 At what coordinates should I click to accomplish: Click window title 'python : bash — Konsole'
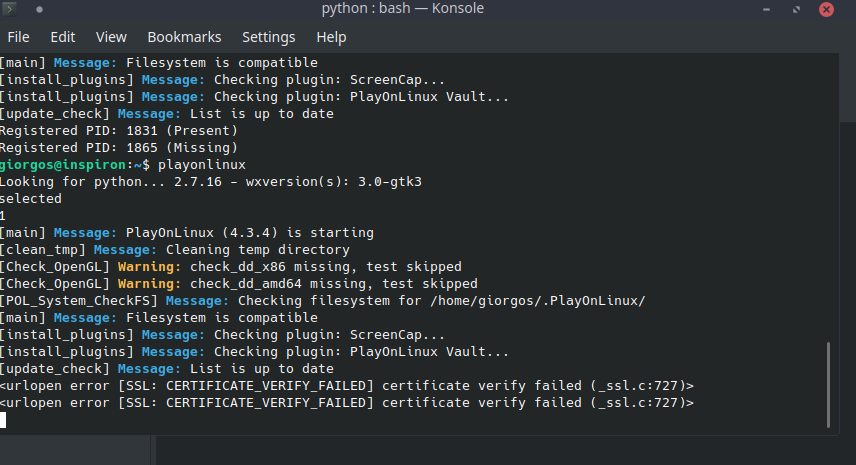(402, 9)
